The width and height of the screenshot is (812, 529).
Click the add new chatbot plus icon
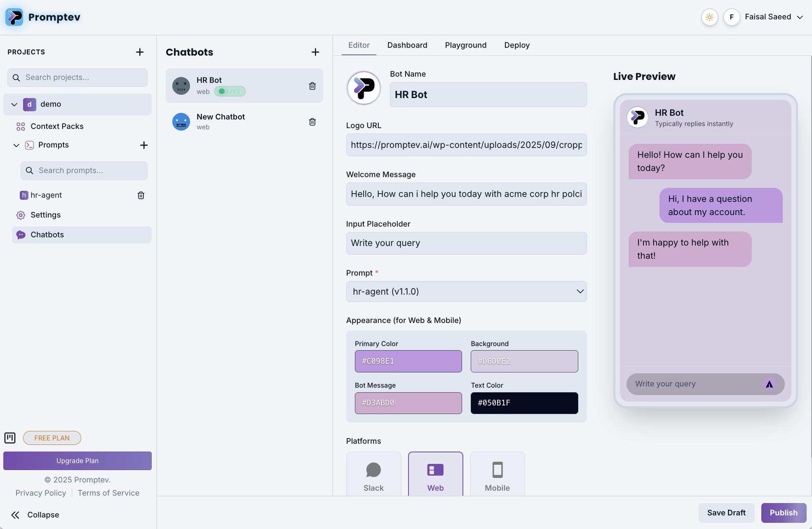tap(315, 52)
